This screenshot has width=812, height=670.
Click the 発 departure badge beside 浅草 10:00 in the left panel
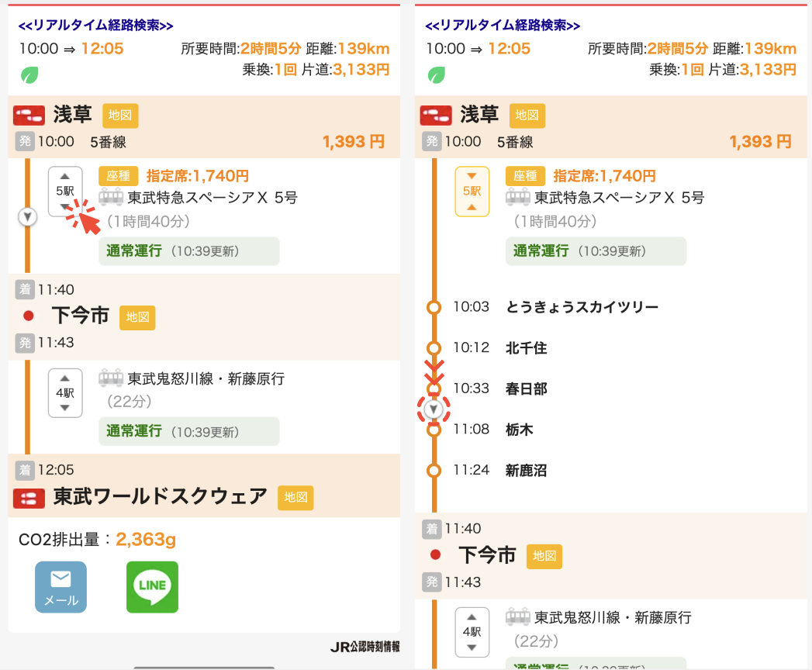[x=25, y=141]
